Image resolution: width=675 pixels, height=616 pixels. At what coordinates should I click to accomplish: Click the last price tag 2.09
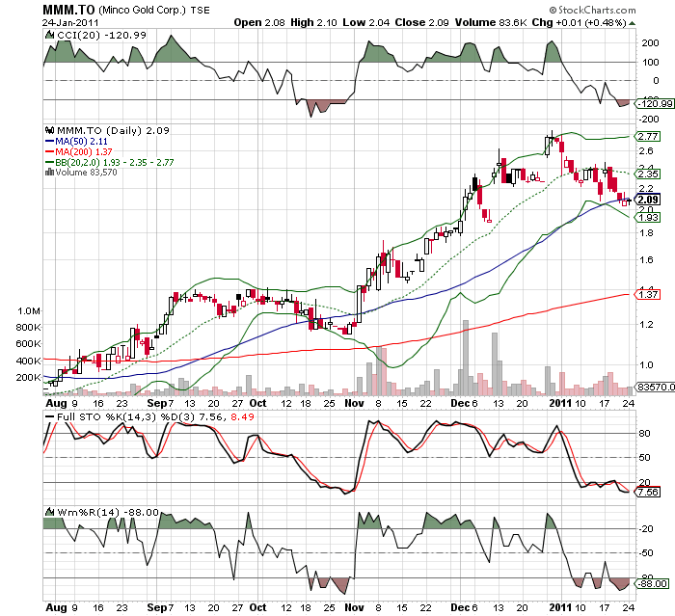648,200
